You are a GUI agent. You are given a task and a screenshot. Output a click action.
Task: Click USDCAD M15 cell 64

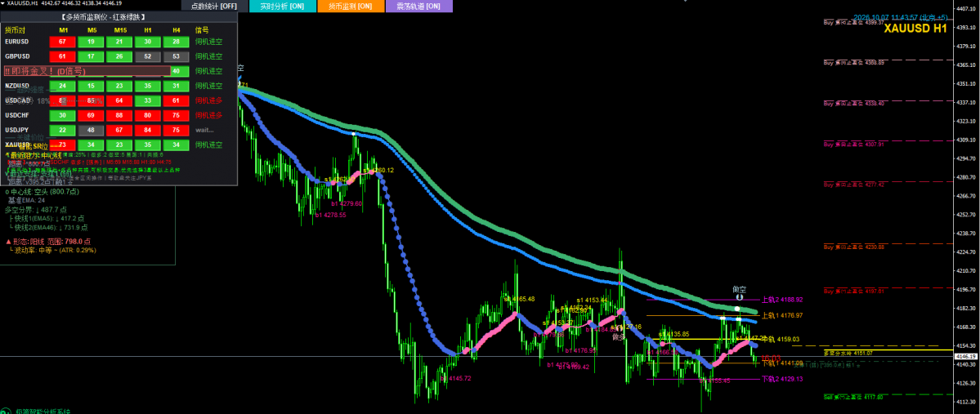click(119, 100)
